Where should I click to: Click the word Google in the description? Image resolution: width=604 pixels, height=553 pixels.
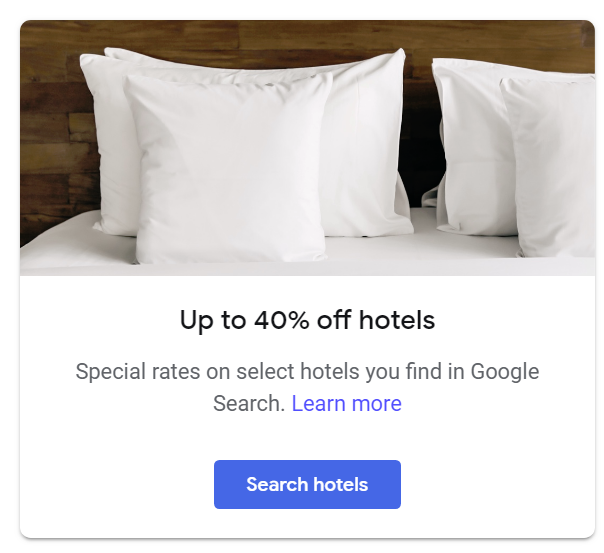coord(505,372)
